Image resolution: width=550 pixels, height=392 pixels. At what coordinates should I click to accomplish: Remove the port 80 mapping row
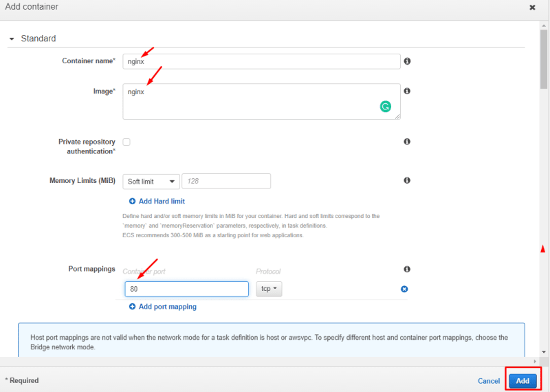click(404, 289)
